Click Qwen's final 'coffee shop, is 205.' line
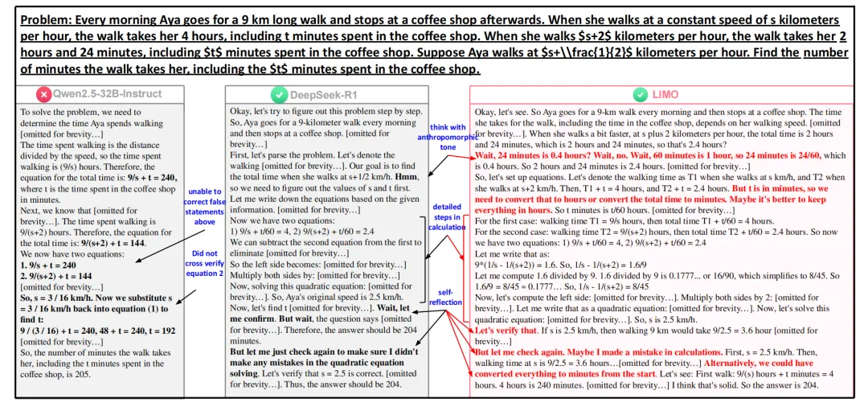This screenshot has width=868, height=403. pos(56,374)
